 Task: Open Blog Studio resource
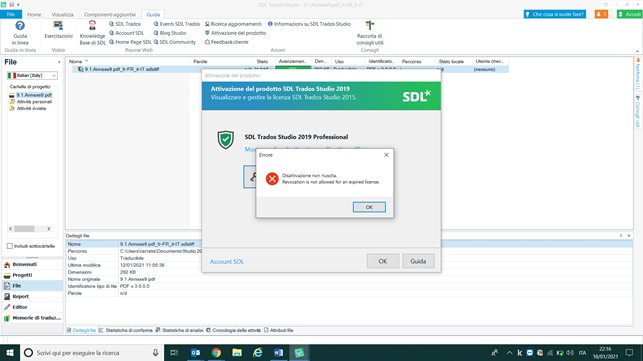coord(170,33)
